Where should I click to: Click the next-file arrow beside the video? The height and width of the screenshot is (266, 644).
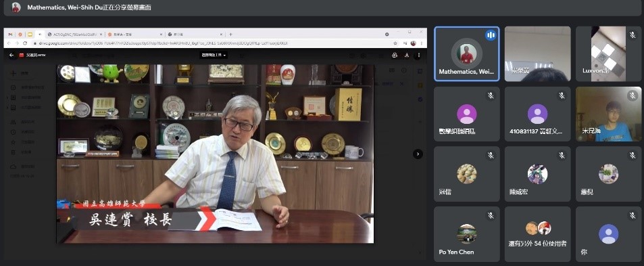(418, 154)
